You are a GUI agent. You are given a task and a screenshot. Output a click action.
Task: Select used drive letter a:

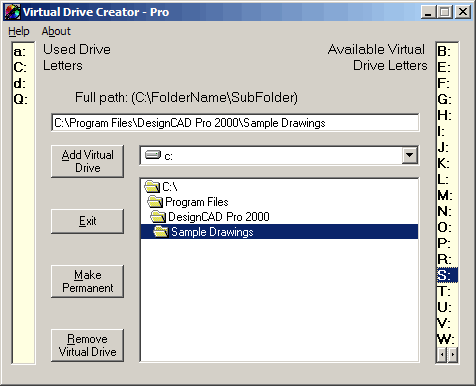[x=23, y=52]
